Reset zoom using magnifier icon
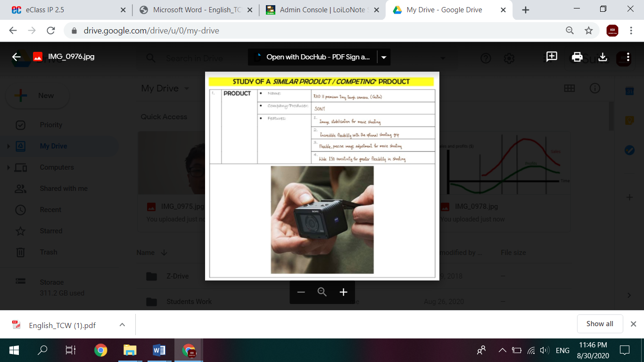The width and height of the screenshot is (644, 362). click(x=322, y=292)
